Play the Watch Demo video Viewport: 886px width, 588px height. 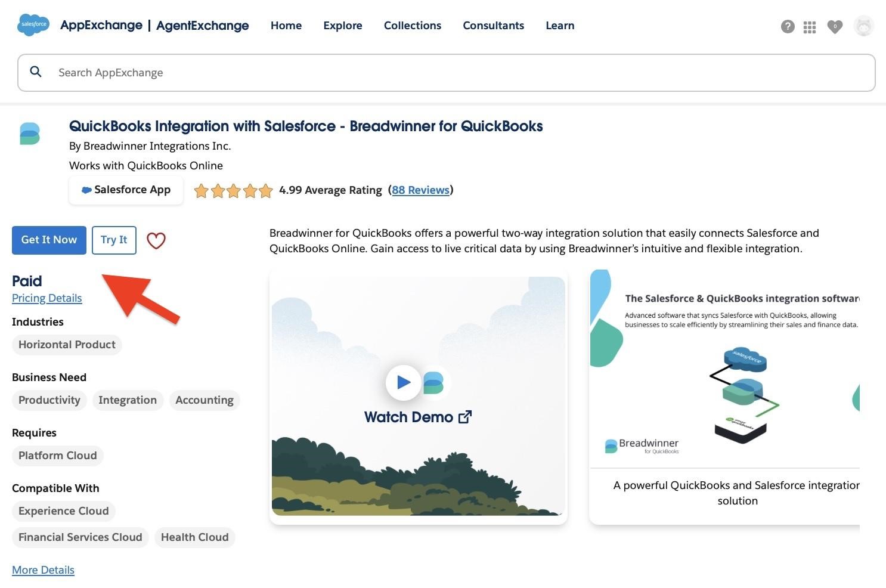(x=404, y=382)
